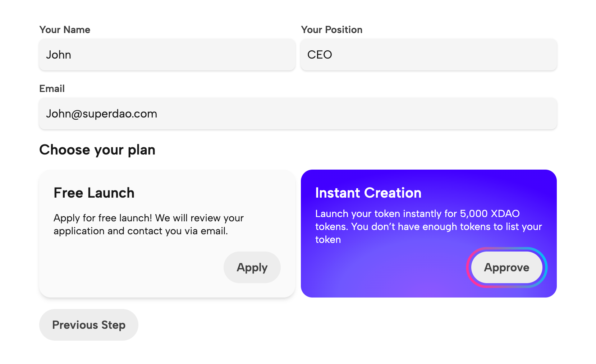Click the Your Name label
This screenshot has height=364, width=596.
pos(65,30)
